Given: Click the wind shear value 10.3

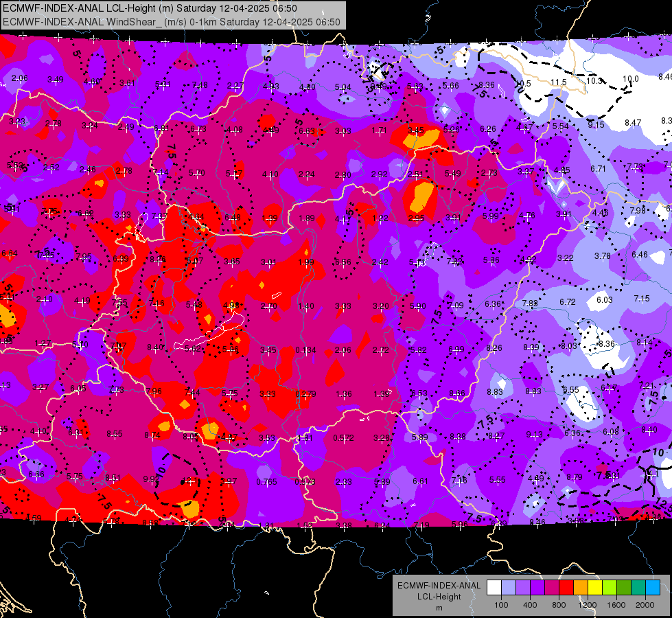Looking at the screenshot, I should click(594, 80).
